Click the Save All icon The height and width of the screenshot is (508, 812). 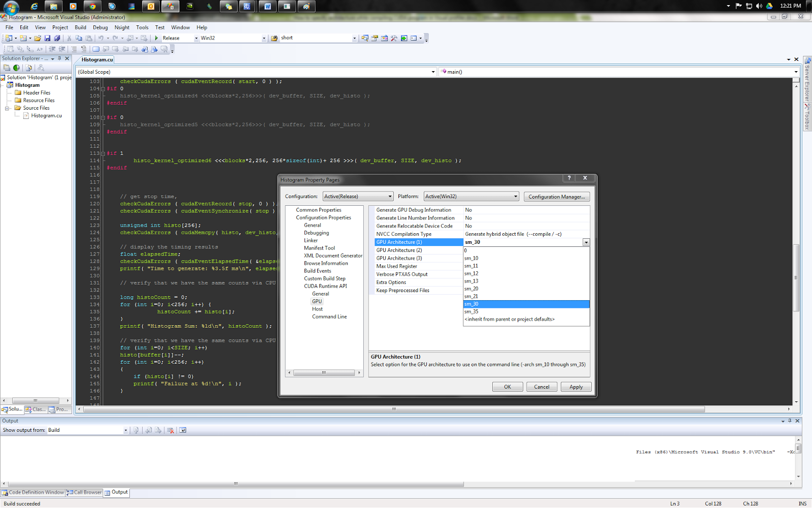point(57,38)
